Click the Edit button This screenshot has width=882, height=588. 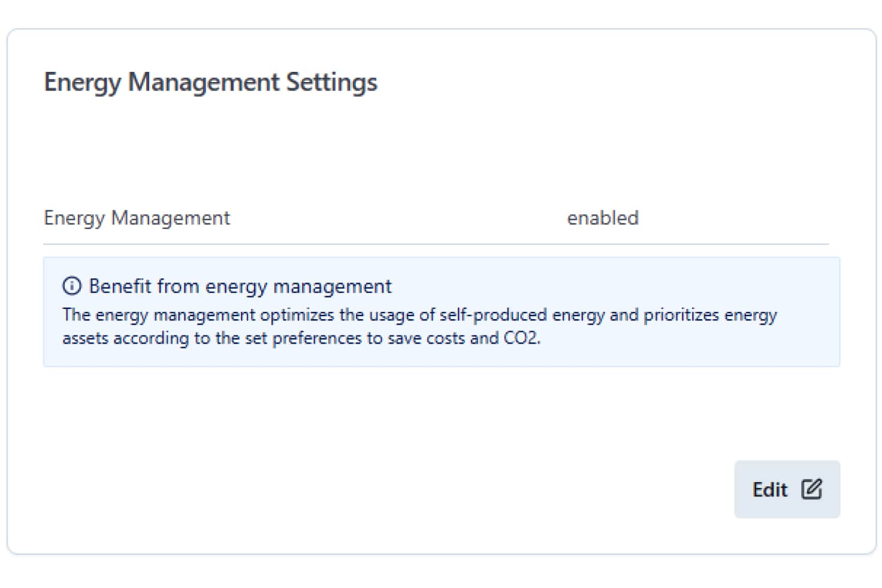click(787, 489)
